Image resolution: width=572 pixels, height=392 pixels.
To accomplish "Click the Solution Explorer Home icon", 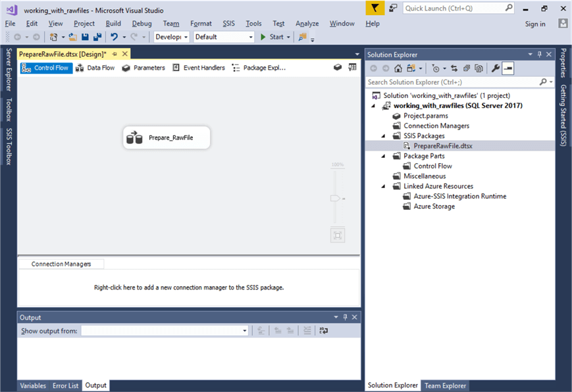I will coord(398,68).
